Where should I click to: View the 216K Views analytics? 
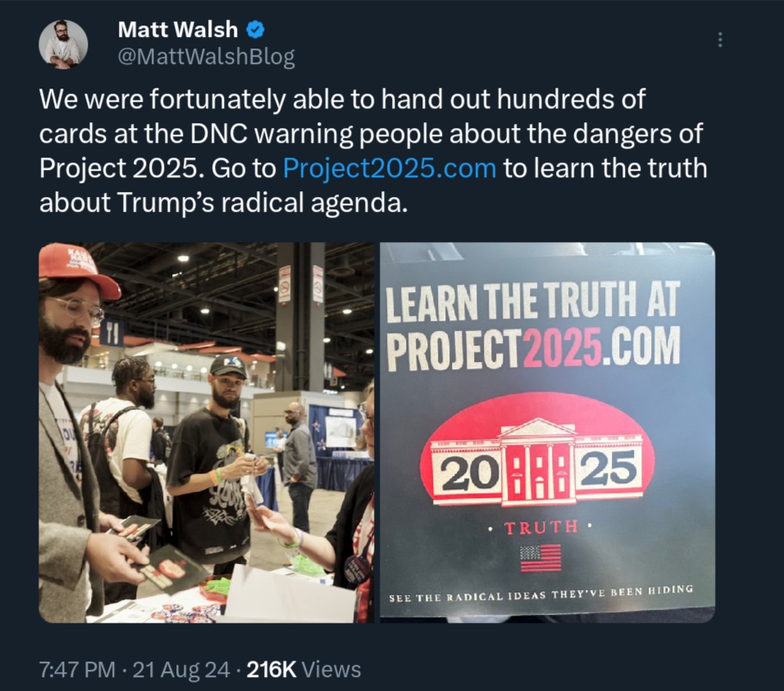304,670
